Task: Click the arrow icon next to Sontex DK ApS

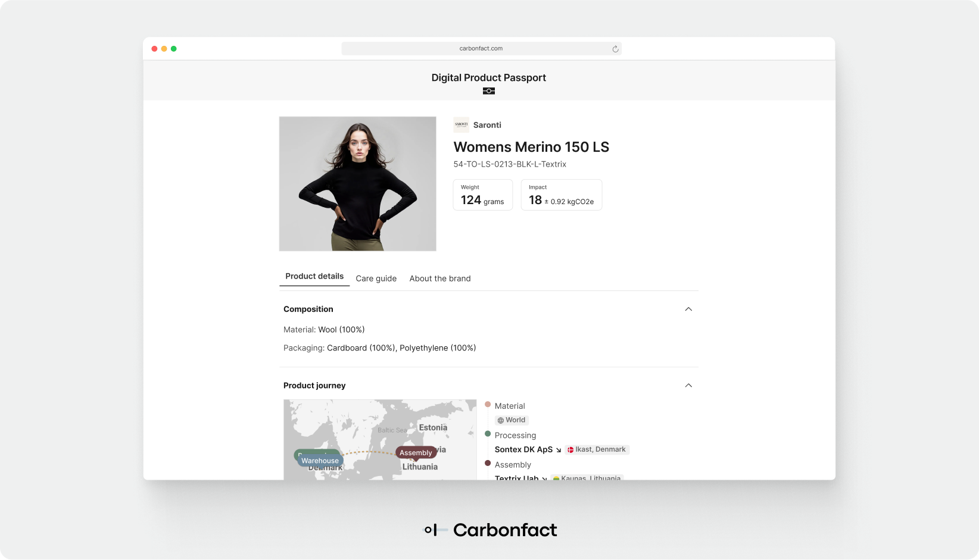Action: [x=559, y=450]
